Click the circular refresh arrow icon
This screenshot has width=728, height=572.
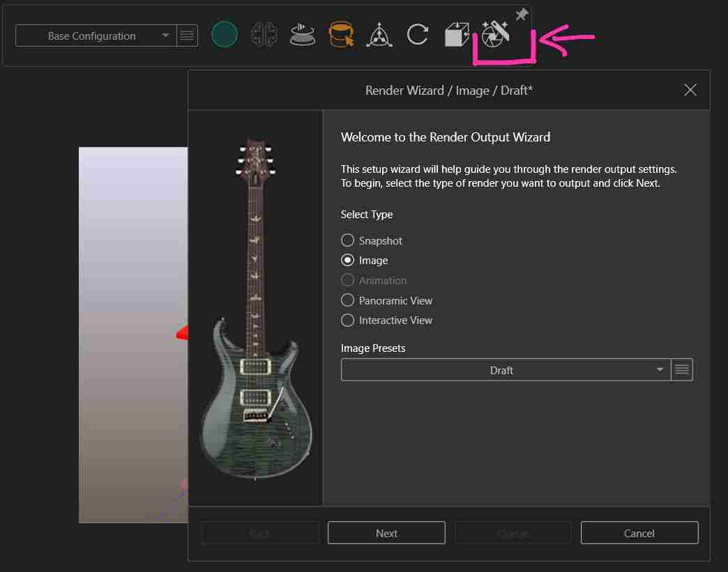[418, 35]
